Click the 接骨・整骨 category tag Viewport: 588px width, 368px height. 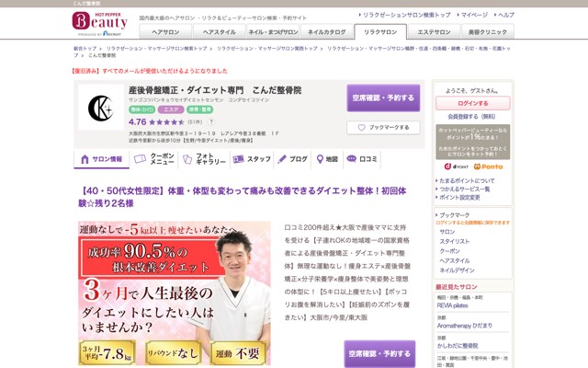[x=200, y=109]
